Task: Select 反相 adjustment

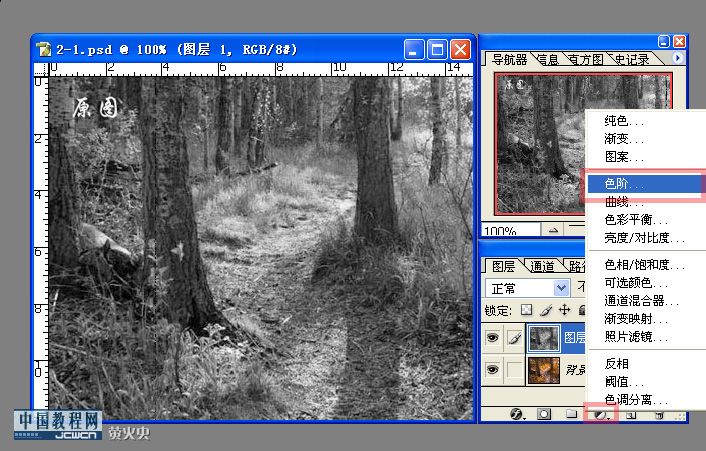Action: [x=645, y=363]
